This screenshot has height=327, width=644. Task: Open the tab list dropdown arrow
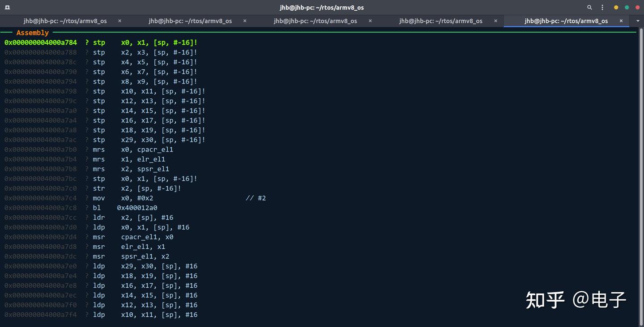point(638,21)
